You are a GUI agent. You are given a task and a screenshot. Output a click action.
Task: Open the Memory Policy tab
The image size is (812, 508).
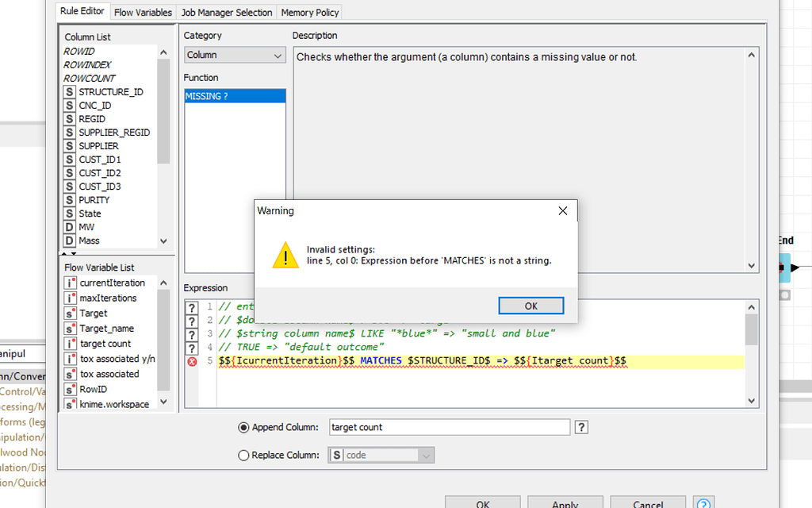(x=309, y=12)
